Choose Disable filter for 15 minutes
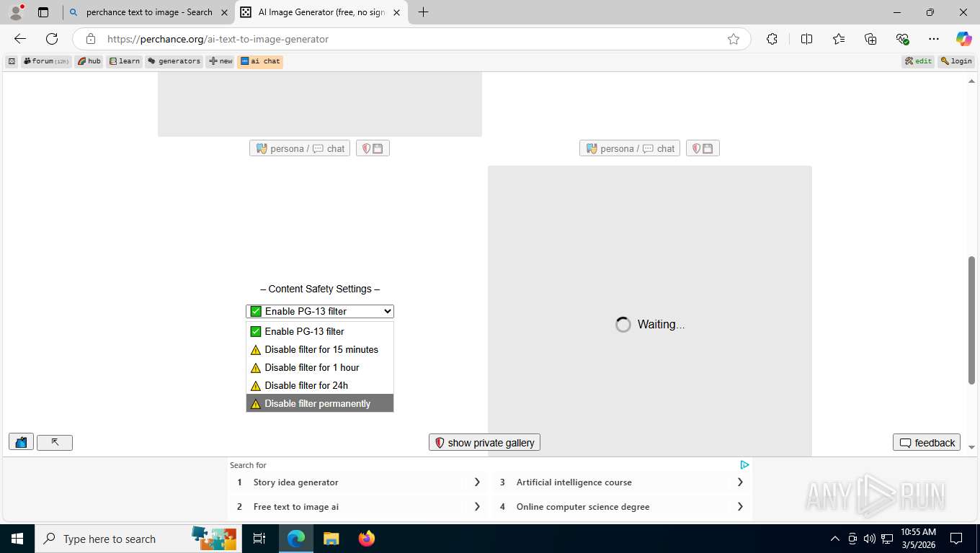Viewport: 980px width, 553px height. pos(320,349)
